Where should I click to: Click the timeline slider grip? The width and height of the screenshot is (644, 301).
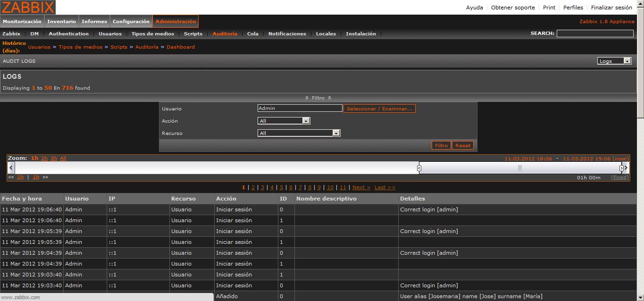click(x=520, y=168)
